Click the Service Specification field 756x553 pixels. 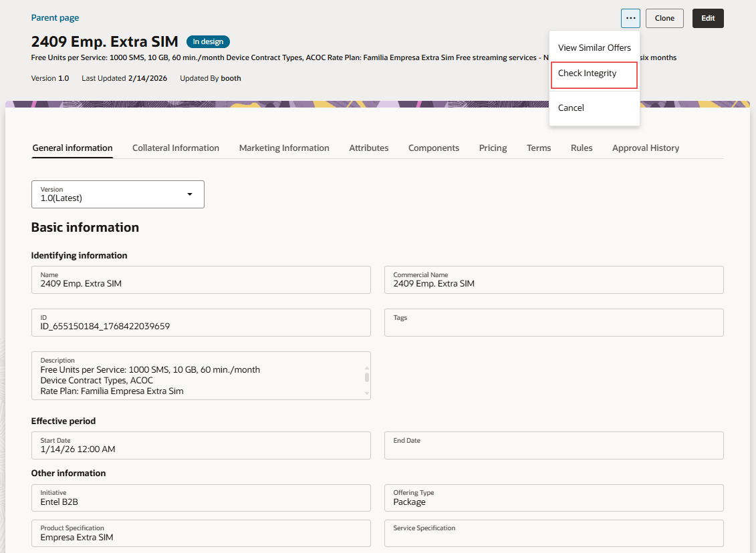point(554,533)
